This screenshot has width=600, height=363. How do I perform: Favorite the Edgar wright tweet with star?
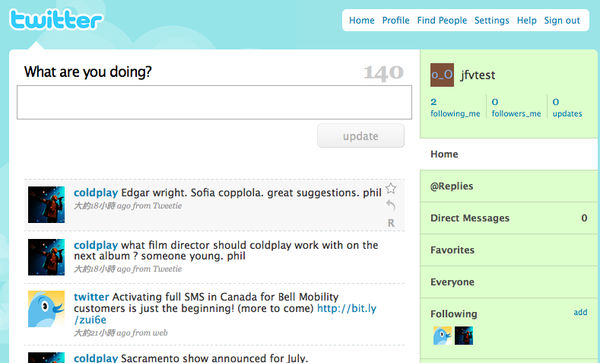pyautogui.click(x=391, y=189)
